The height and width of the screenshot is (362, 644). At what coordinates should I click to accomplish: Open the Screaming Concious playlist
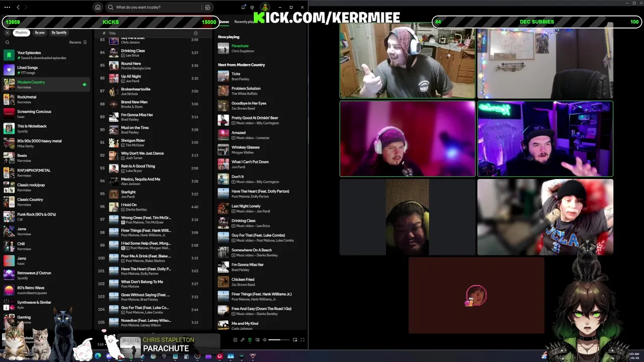coord(45,114)
